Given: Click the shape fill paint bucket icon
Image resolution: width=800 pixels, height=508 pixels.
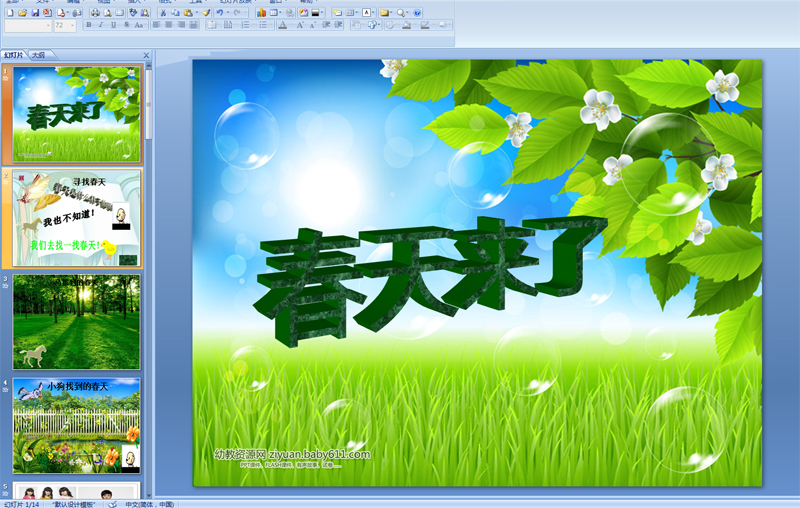Looking at the screenshot, I should pyautogui.click(x=406, y=25).
